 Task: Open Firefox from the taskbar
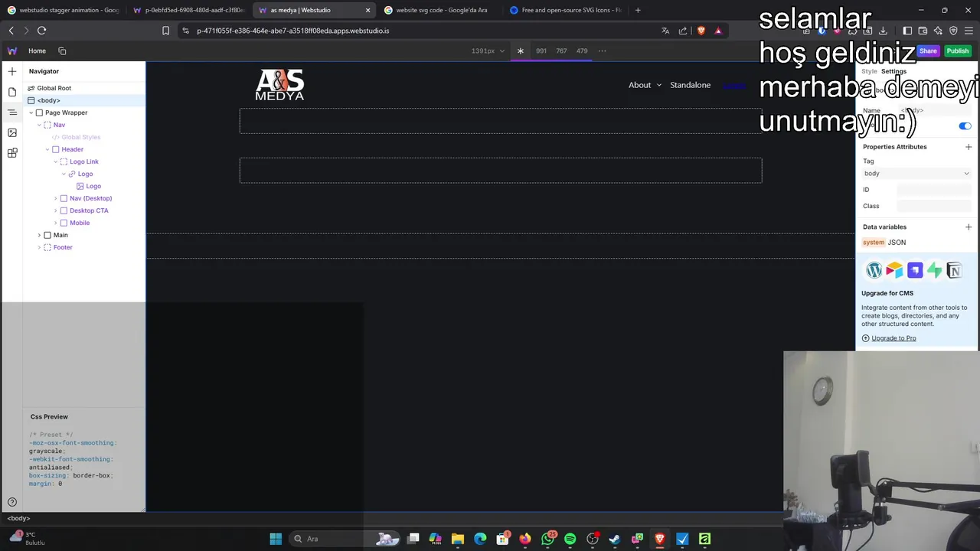(x=525, y=539)
